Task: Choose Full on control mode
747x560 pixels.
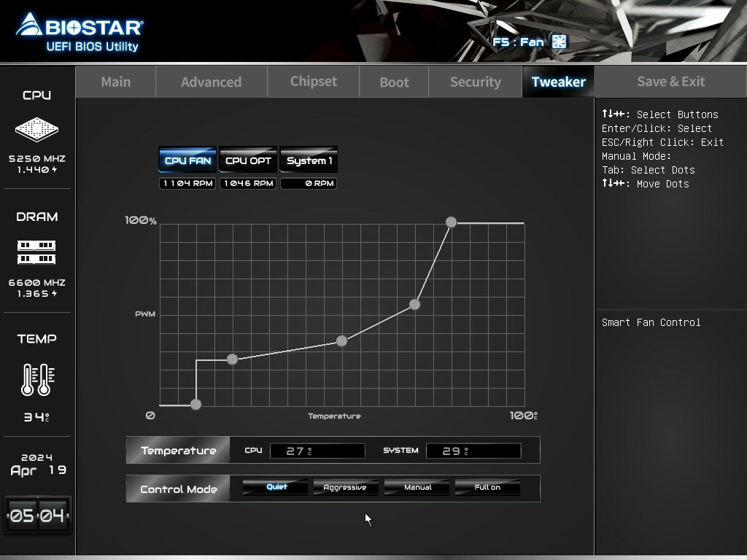Action: pyautogui.click(x=487, y=487)
